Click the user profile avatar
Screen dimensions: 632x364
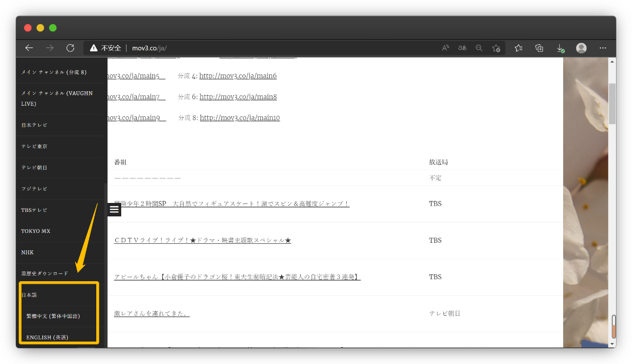[x=581, y=48]
